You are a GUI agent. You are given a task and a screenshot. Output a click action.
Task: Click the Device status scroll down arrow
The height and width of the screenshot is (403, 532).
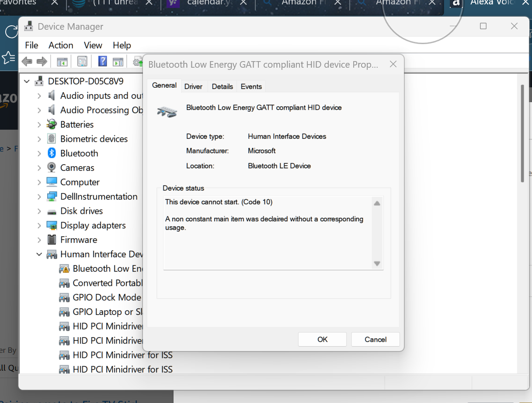point(377,264)
